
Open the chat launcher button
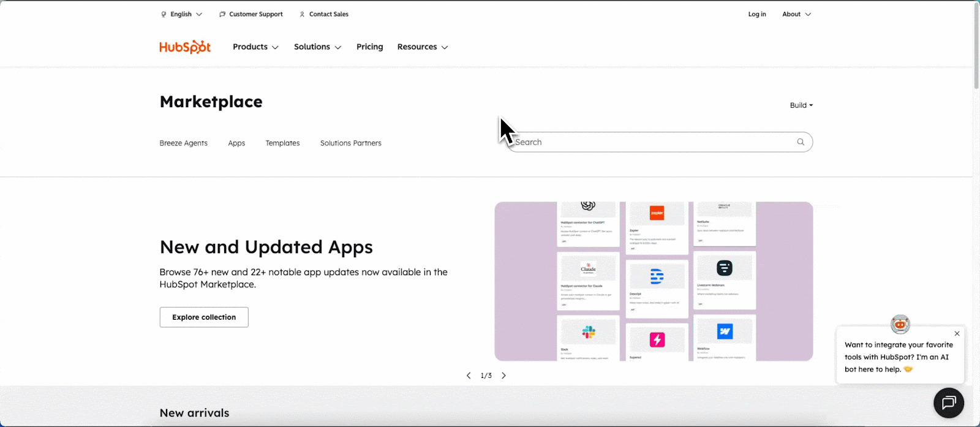(949, 402)
